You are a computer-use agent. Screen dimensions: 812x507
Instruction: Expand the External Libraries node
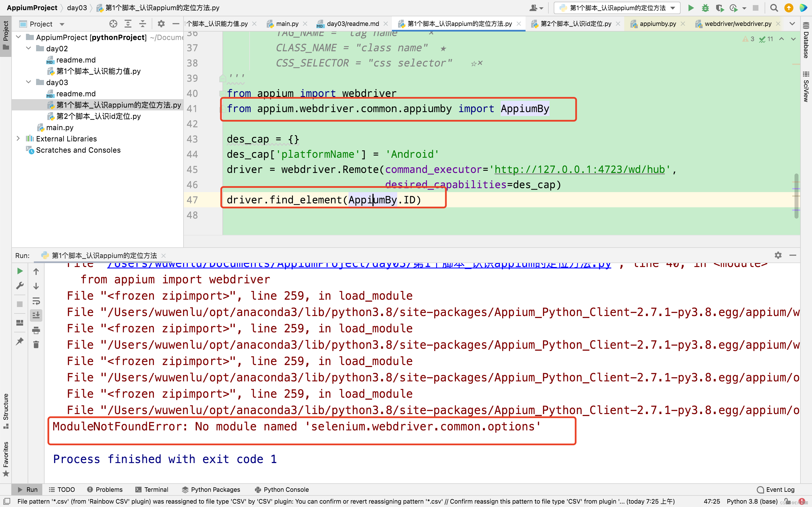coord(18,139)
